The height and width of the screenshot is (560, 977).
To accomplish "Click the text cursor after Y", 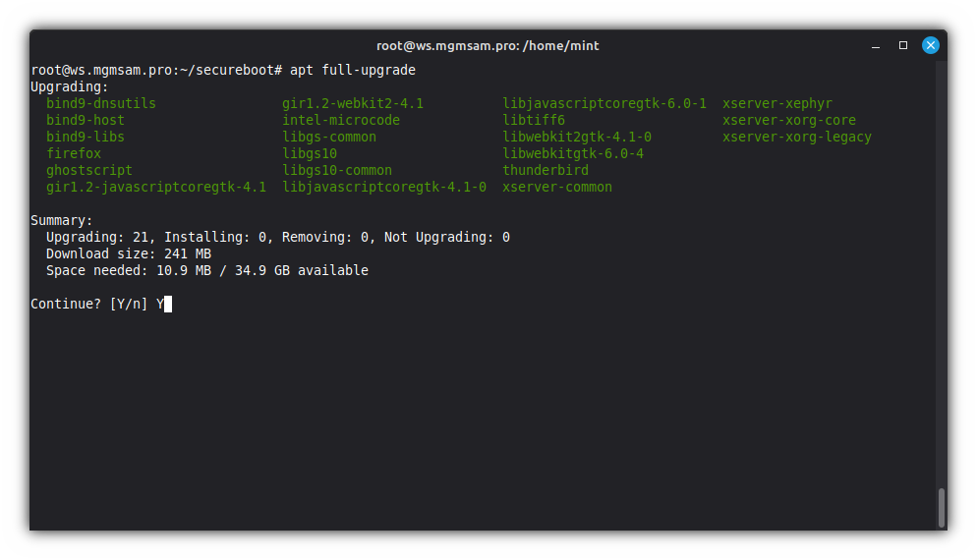I will coord(168,304).
